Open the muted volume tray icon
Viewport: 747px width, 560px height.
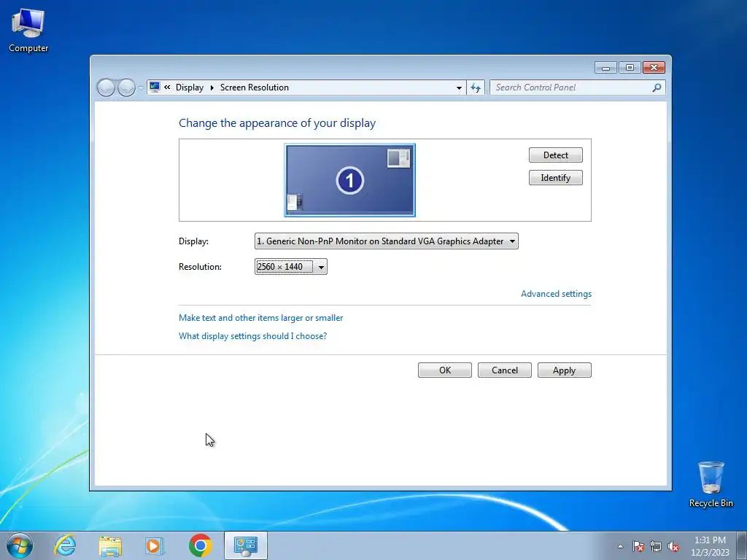pos(673,546)
